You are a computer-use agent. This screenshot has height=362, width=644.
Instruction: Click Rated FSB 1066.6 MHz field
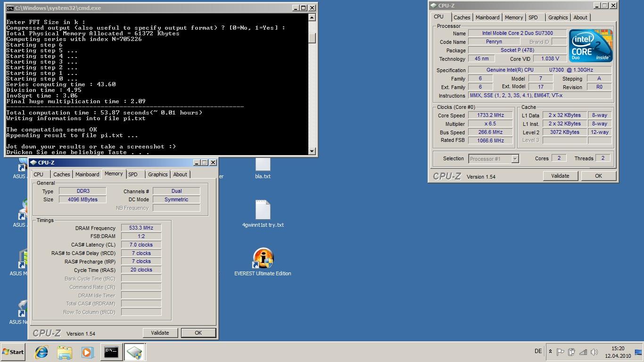pos(490,140)
